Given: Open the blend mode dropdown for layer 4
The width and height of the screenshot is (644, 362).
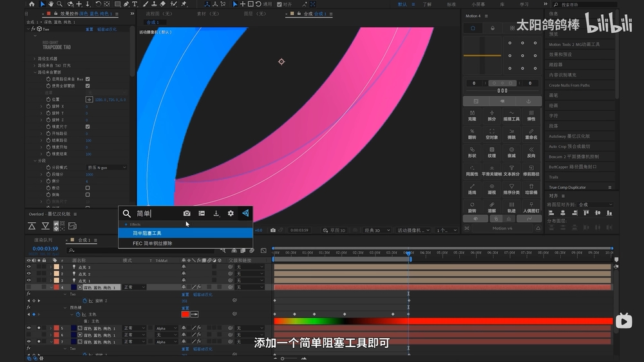Looking at the screenshot, I should click(x=135, y=287).
